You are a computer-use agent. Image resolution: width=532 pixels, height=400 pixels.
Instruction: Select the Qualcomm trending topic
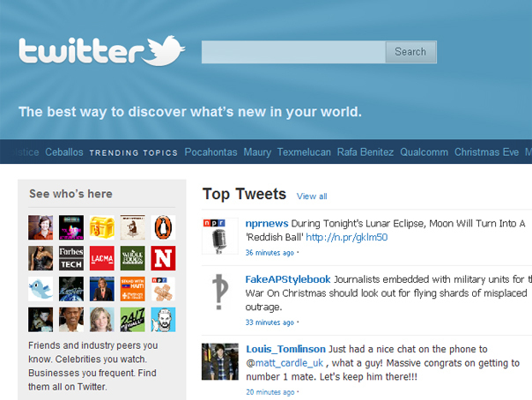[x=425, y=152]
